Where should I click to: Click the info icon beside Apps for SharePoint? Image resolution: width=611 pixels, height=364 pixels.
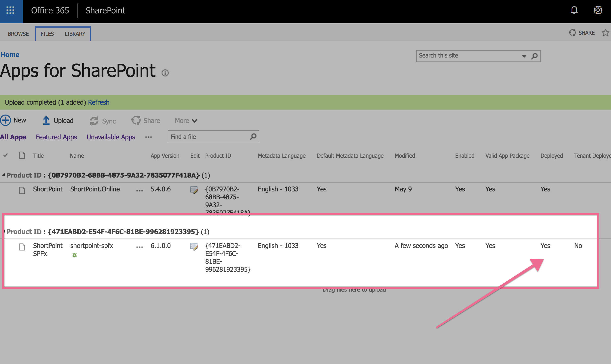[x=165, y=73]
